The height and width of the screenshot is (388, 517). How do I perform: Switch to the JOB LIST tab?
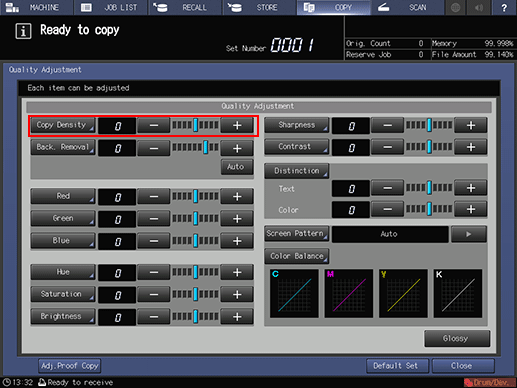click(111, 7)
